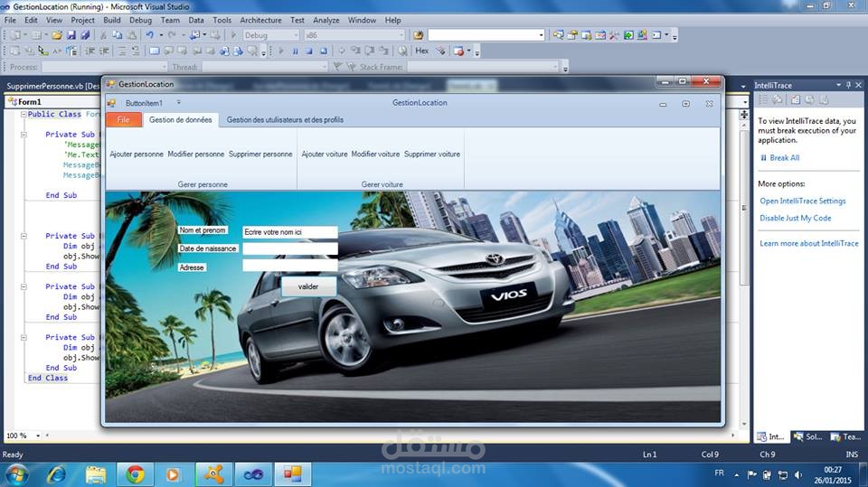This screenshot has height=487, width=868.
Task: Open IntelliTrace Settings link
Action: pyautogui.click(x=802, y=201)
